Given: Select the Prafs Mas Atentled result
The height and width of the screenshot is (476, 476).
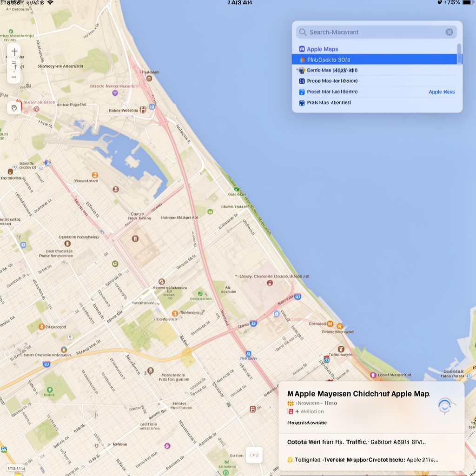Looking at the screenshot, I should click(374, 103).
